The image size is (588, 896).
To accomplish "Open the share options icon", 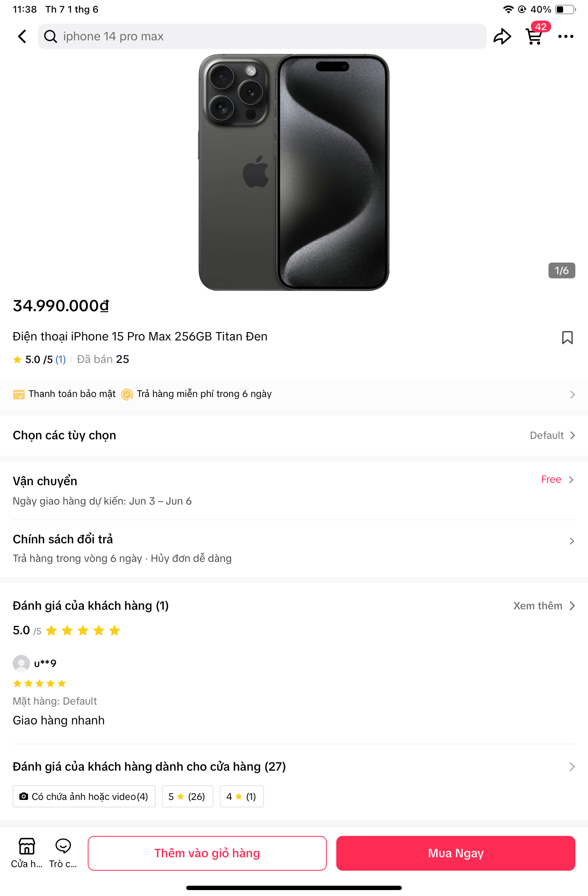I will pyautogui.click(x=502, y=36).
